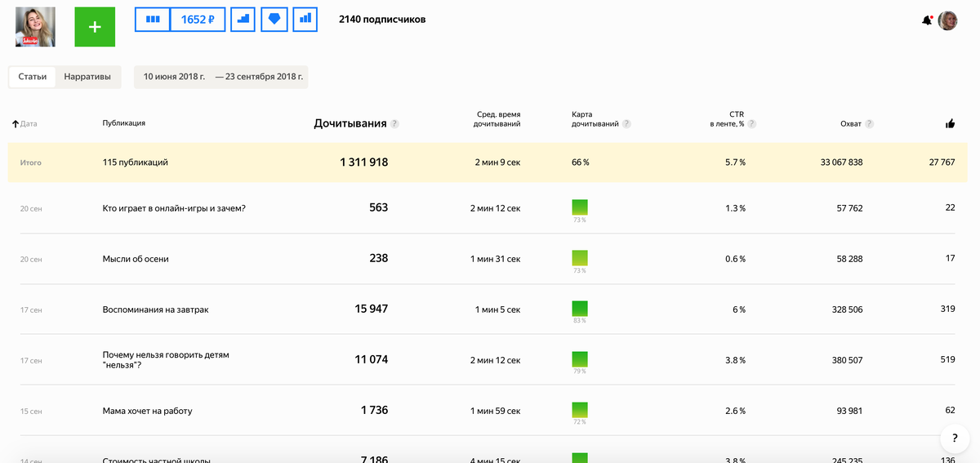The height and width of the screenshot is (463, 980).
Task: Show help for Охват column
Action: [x=870, y=124]
